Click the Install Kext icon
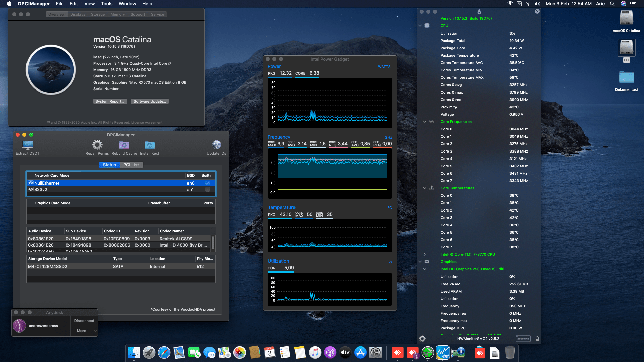This screenshot has width=644, height=362. (149, 145)
